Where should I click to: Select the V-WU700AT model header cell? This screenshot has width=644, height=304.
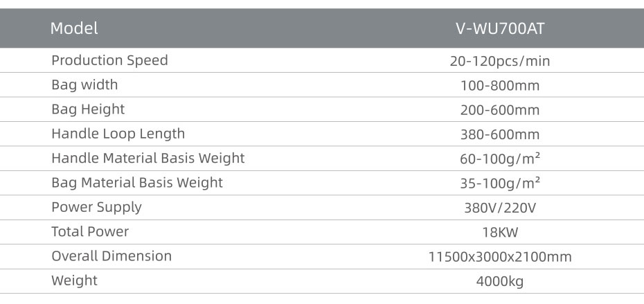point(500,28)
